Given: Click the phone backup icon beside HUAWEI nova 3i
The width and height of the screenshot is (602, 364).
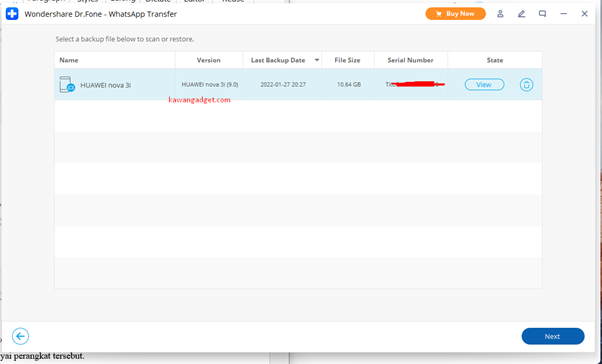Looking at the screenshot, I should pos(67,84).
